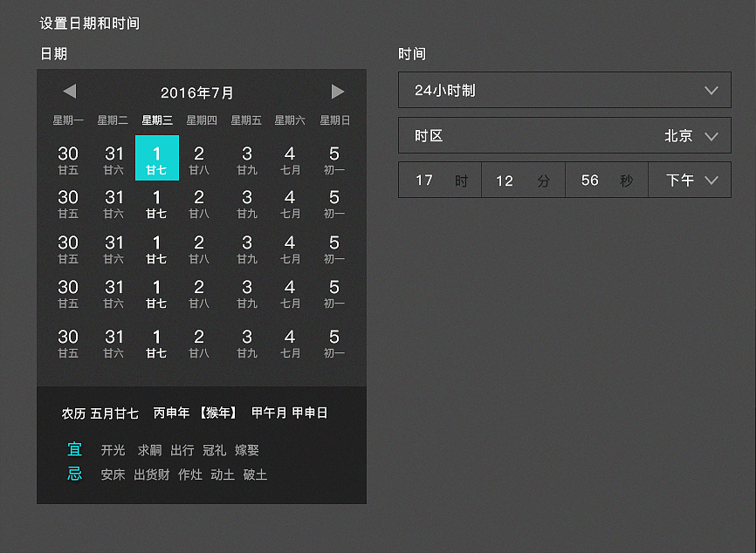Click the 忌 label

tap(74, 474)
